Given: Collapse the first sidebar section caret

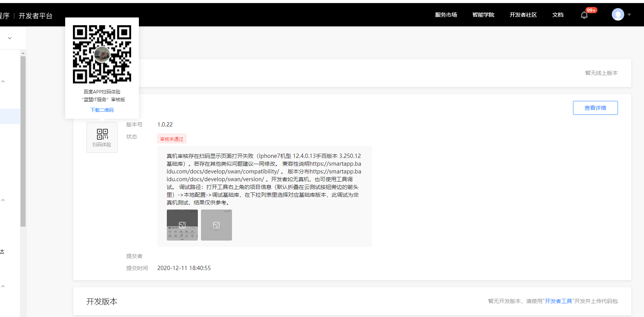Looking at the screenshot, I should 3,81.
